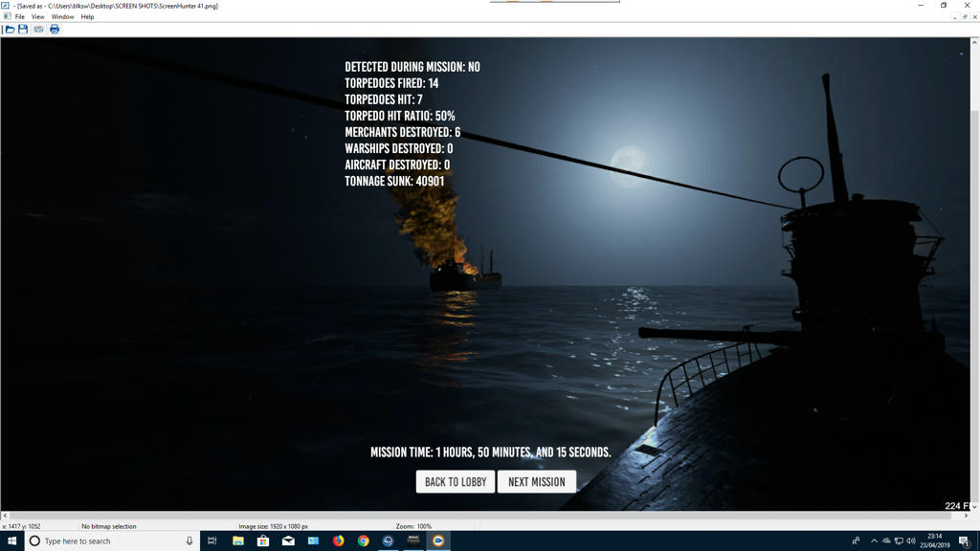The height and width of the screenshot is (551, 980).
Task: Click the 'Aircraft Destroyed: 0' line
Action: 397,165
